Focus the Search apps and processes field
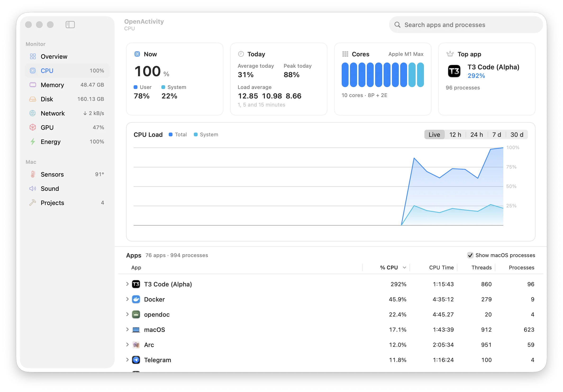 (466, 25)
